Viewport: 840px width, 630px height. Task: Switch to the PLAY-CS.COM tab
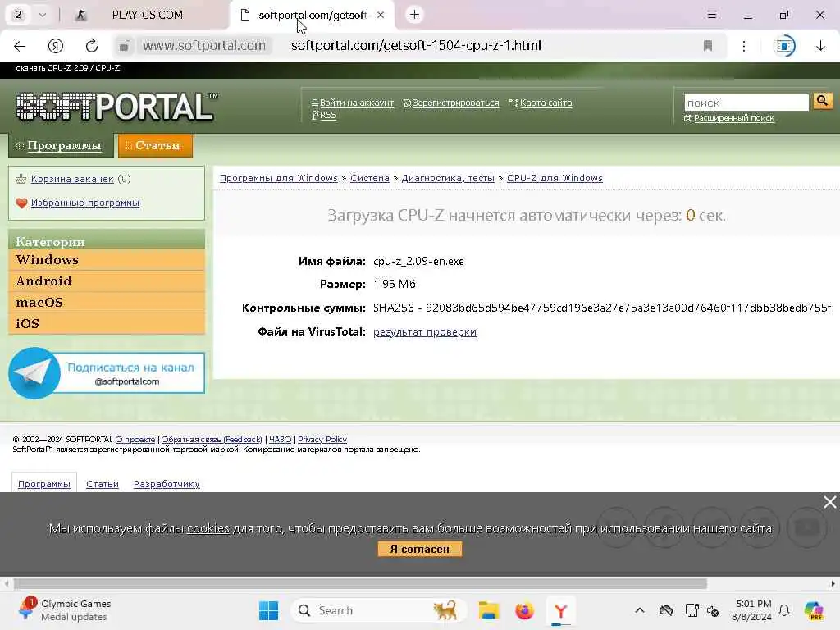(148, 15)
